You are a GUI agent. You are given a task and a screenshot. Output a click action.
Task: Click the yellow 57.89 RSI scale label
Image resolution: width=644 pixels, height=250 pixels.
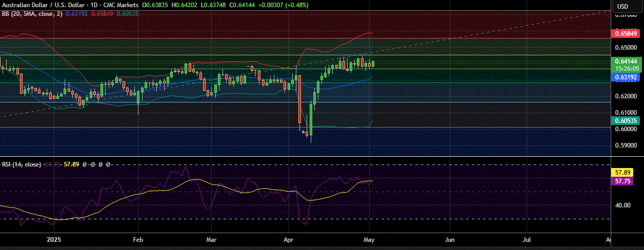coord(623,174)
